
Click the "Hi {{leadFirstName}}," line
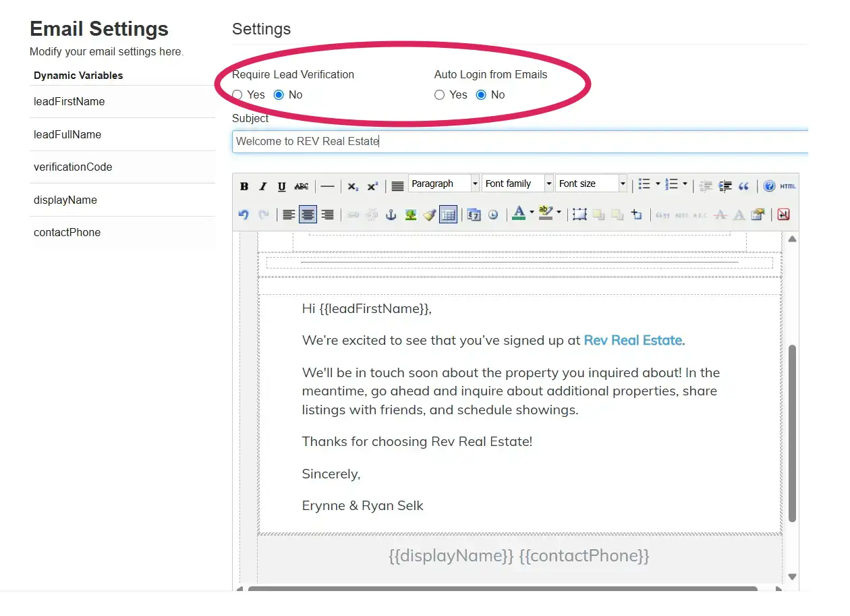(367, 309)
